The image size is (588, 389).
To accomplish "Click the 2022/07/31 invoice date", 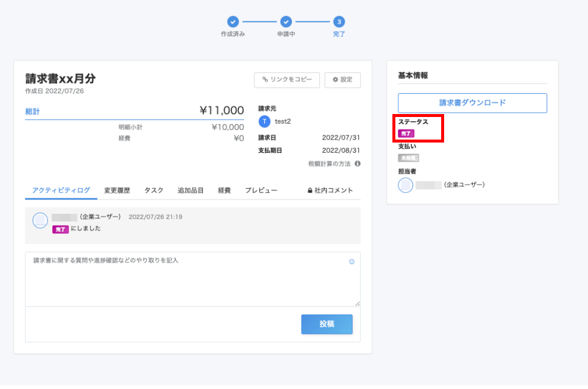I will pyautogui.click(x=341, y=138).
